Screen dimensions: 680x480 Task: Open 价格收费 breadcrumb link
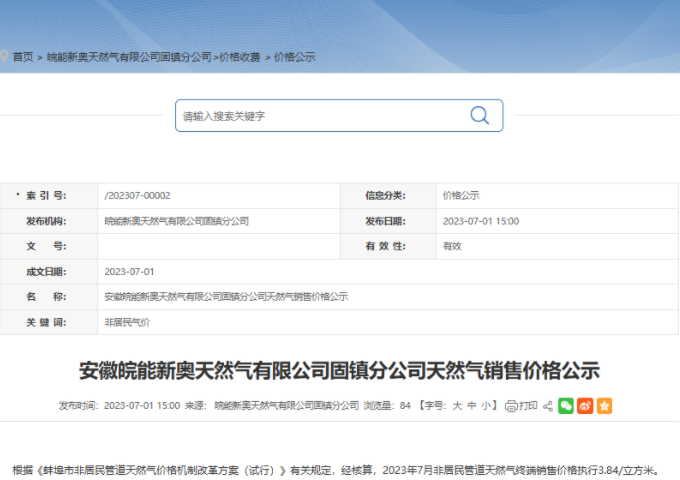(x=240, y=57)
